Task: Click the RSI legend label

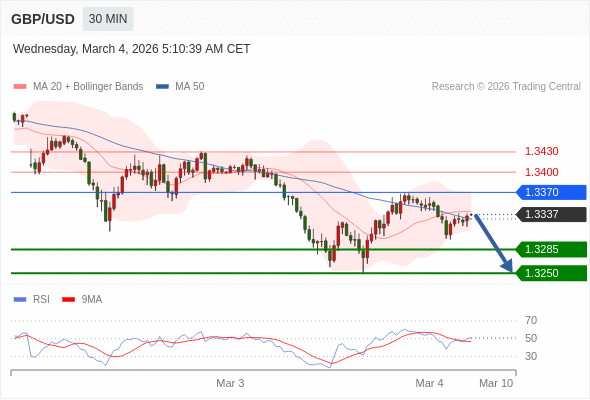Action: click(x=41, y=300)
